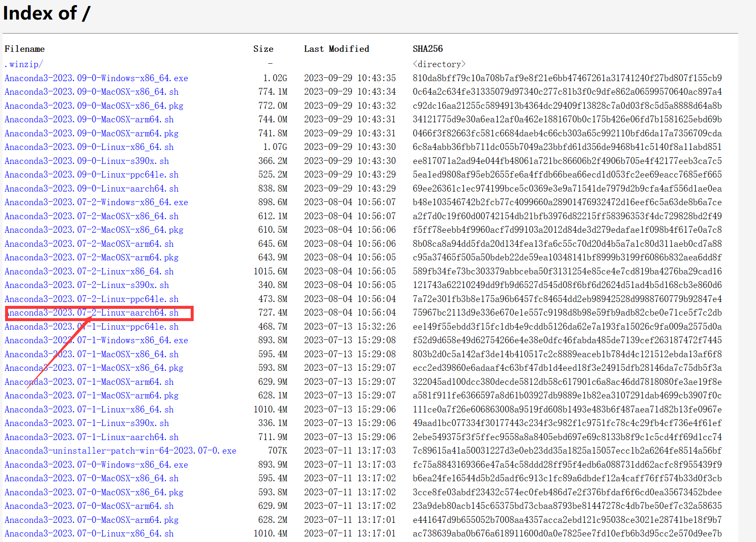Download Anaconda3-2023.07-0-MacOSX-x86_64.sh
The image size is (756, 542).
[x=92, y=478]
